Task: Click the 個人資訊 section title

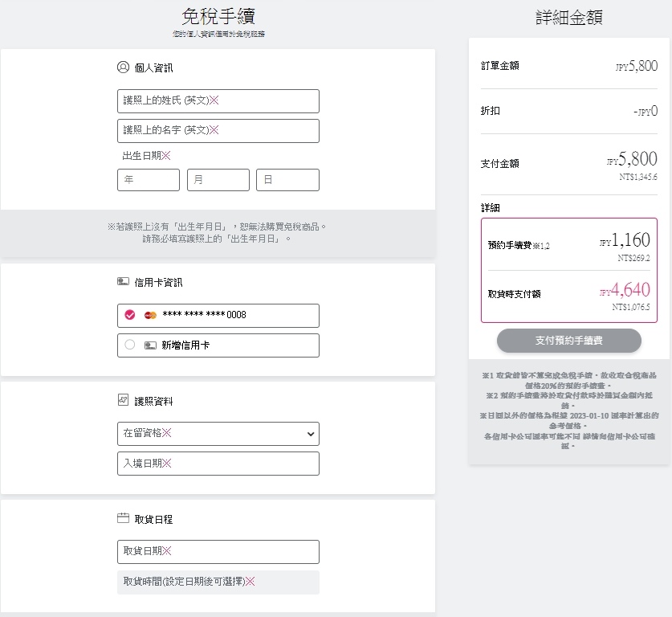Action: pos(153,68)
